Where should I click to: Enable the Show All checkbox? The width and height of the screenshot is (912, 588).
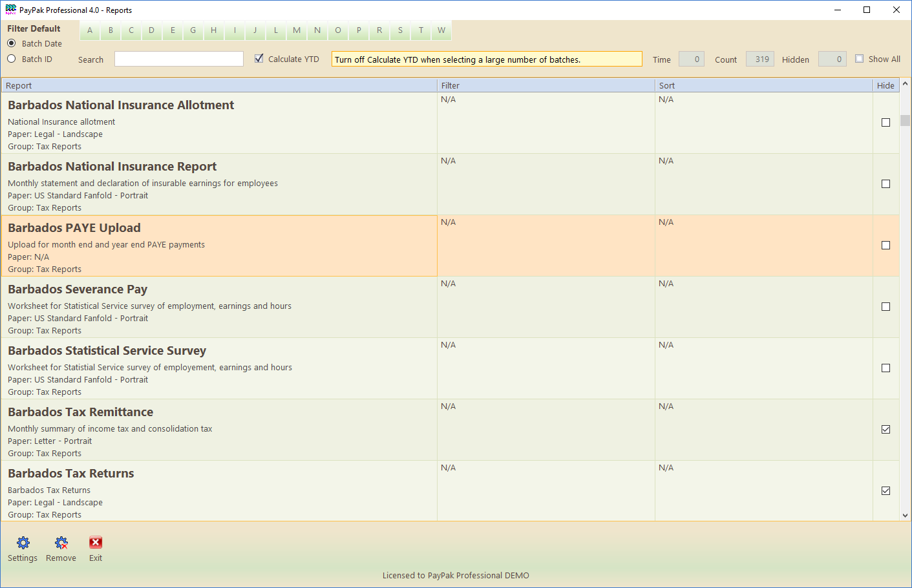[x=859, y=59]
